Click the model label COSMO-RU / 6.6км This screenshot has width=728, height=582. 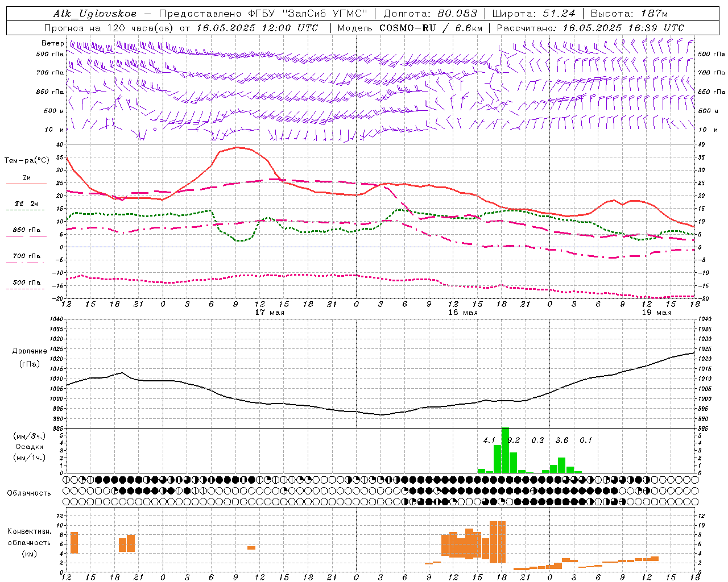[431, 28]
